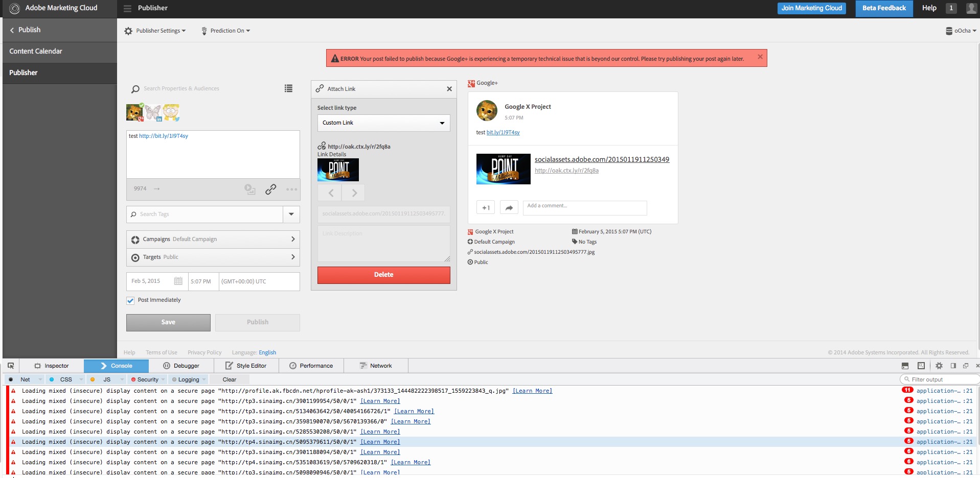Close the Attach Link panel
The height and width of the screenshot is (478, 980).
tap(449, 89)
